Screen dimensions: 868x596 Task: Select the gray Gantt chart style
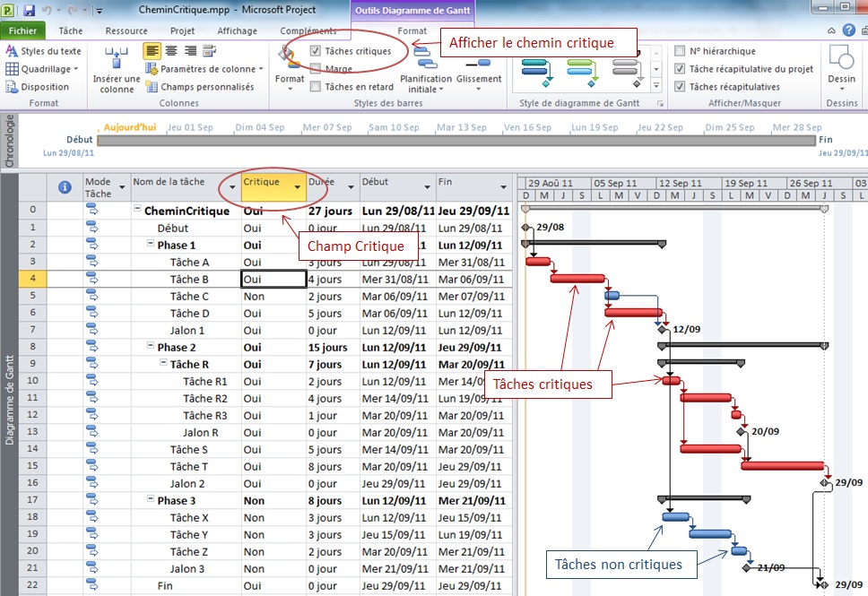point(627,72)
